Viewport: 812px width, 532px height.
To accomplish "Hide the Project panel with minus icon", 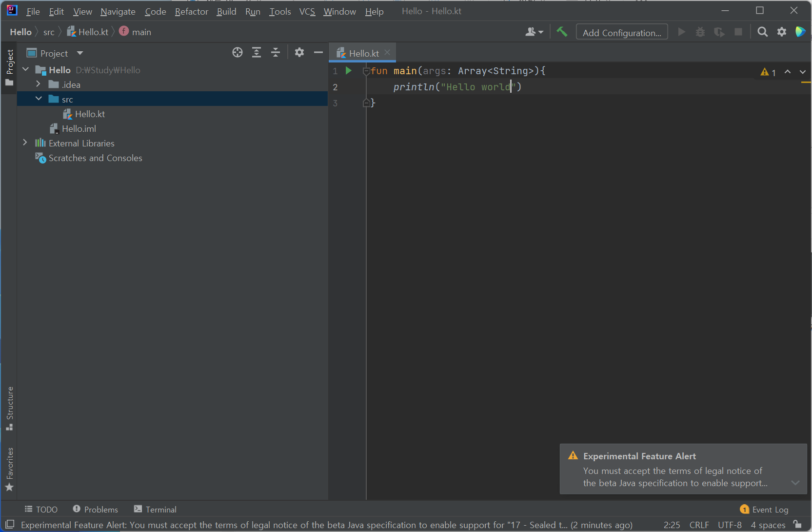I will [318, 53].
